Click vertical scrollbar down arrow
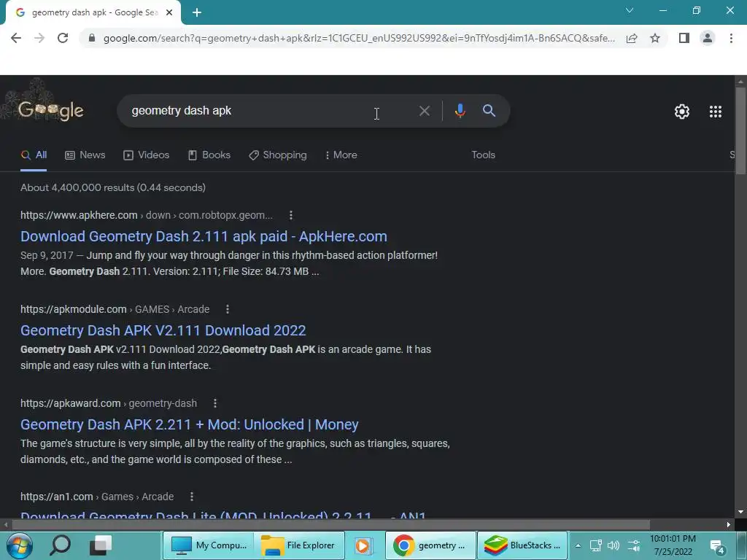The width and height of the screenshot is (747, 560). coord(740,512)
